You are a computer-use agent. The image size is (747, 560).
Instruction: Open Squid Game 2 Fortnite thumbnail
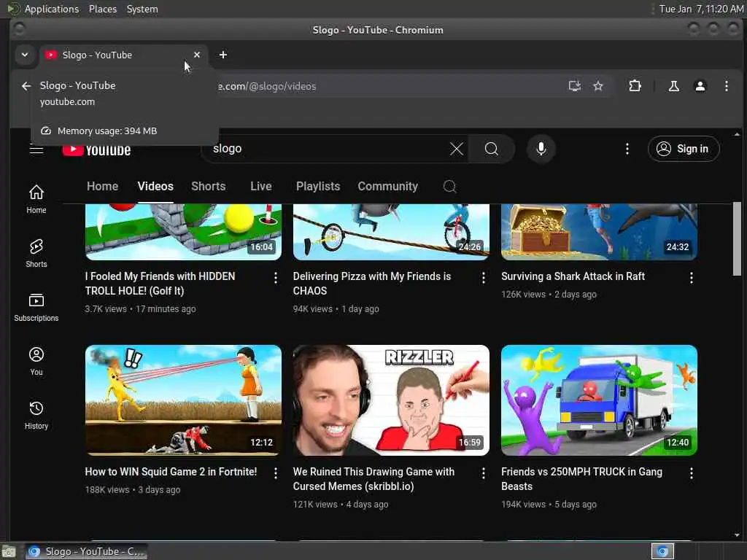coord(183,400)
